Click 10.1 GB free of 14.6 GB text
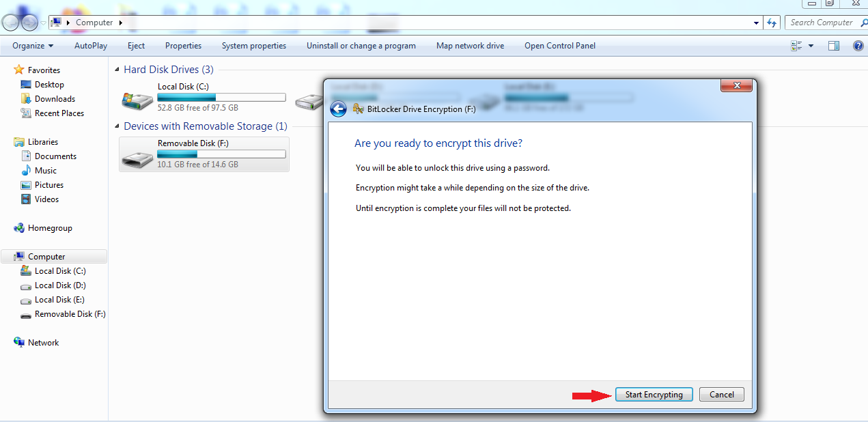The width and height of the screenshot is (868, 422). 198,165
